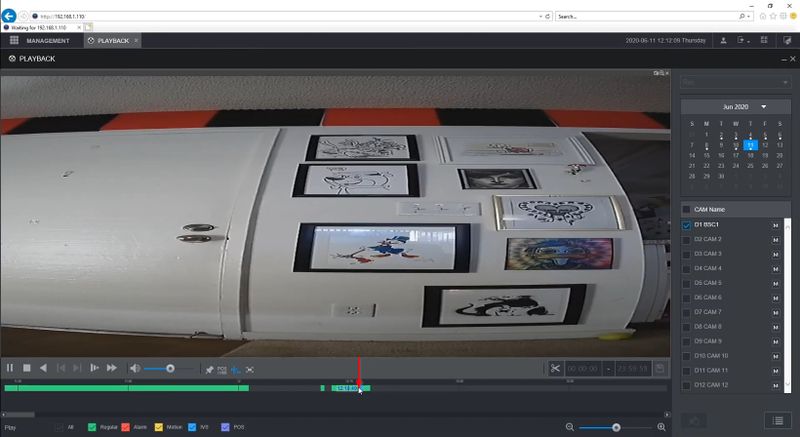Check the D2 CAM 2 camera

click(x=686, y=240)
